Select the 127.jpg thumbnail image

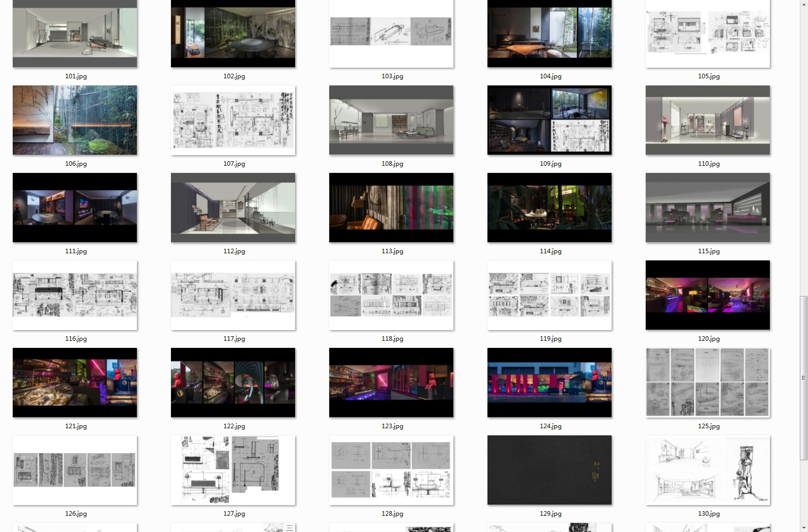point(233,470)
